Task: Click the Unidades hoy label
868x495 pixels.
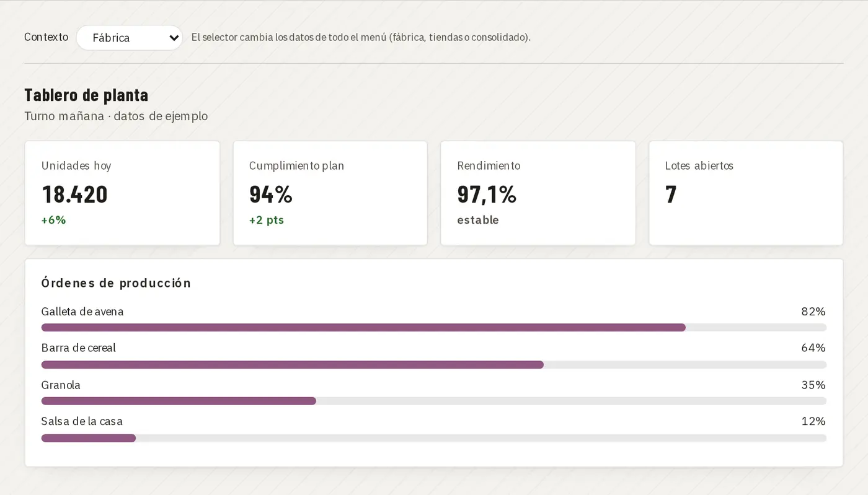Action: (76, 166)
